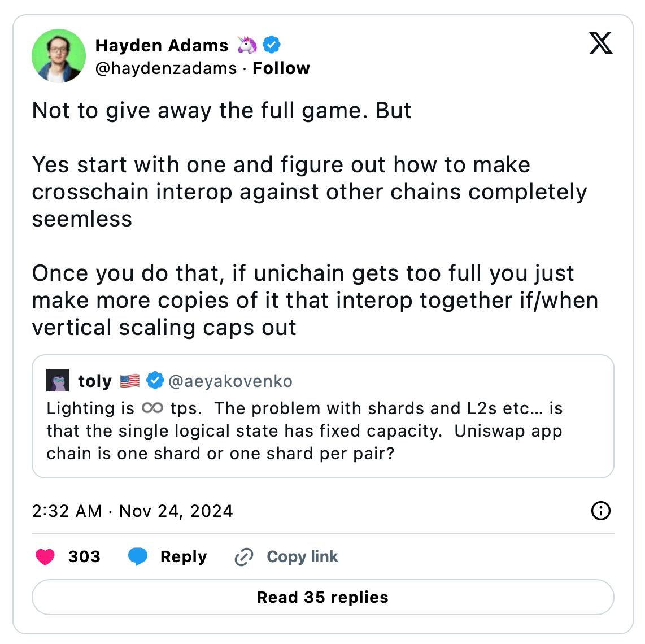
Task: Click the blue reply bubble icon
Action: pos(138,557)
